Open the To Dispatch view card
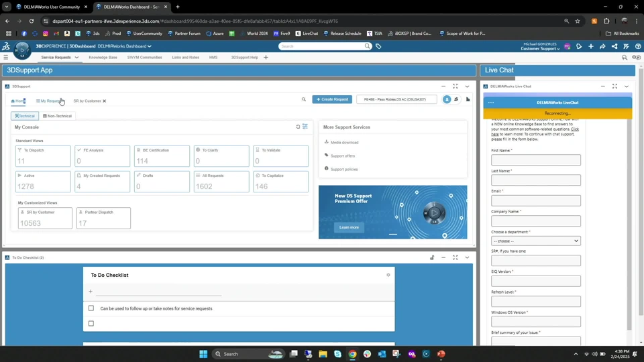This screenshot has height=362, width=644. [x=43, y=156]
